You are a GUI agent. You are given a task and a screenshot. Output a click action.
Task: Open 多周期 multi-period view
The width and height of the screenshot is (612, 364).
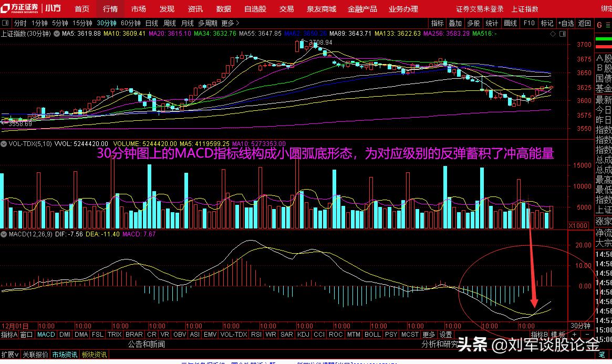208,23
